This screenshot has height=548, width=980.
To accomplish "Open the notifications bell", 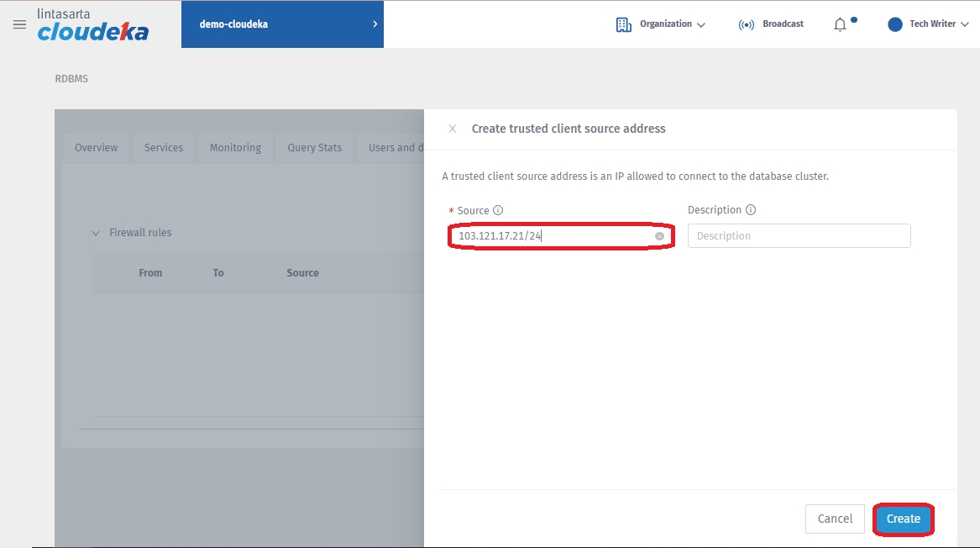I will pyautogui.click(x=840, y=24).
